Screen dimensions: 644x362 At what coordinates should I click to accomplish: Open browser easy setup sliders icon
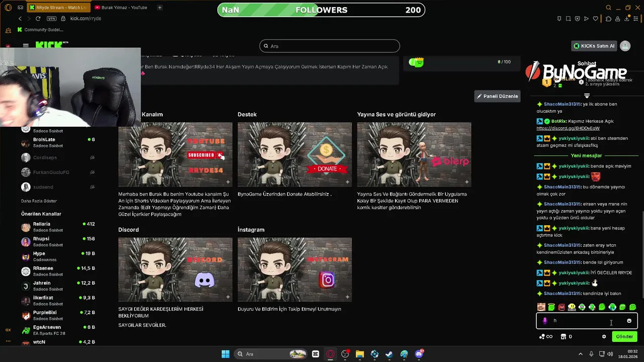[635, 19]
